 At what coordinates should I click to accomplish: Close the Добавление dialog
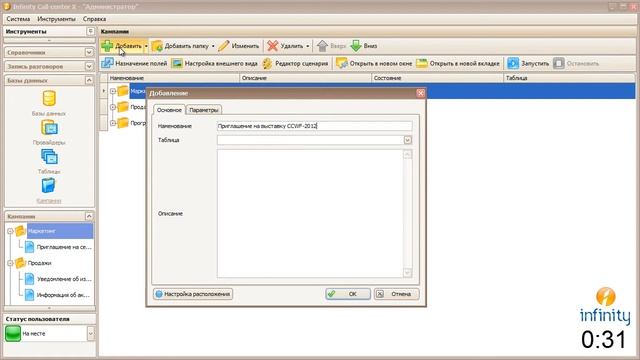(420, 93)
